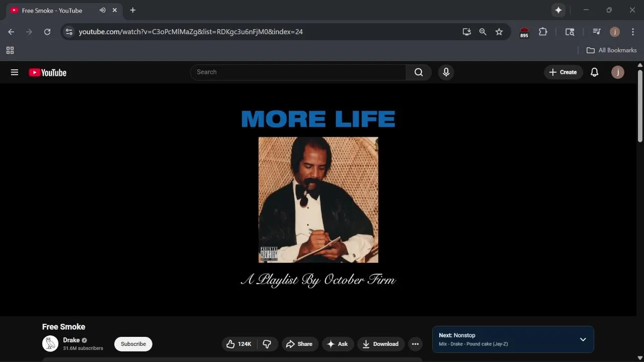This screenshot has height=362, width=644.
Task: Click the address bar URL
Action: click(x=191, y=32)
